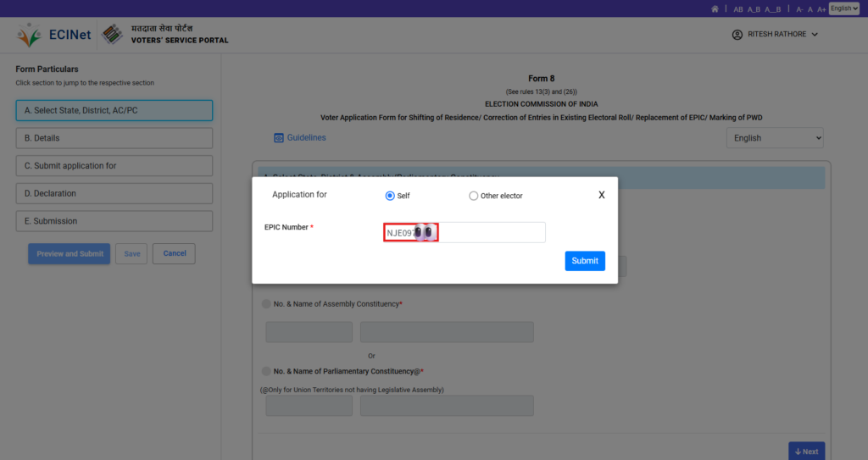Image resolution: width=868 pixels, height=460 pixels.
Task: Open the Guidelines link
Action: (306, 137)
